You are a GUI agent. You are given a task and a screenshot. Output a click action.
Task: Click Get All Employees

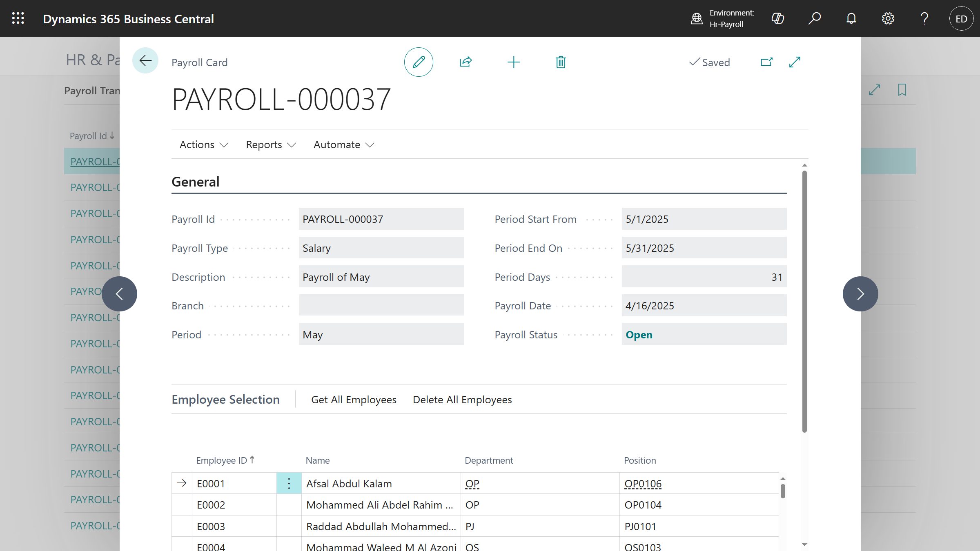[x=354, y=400]
